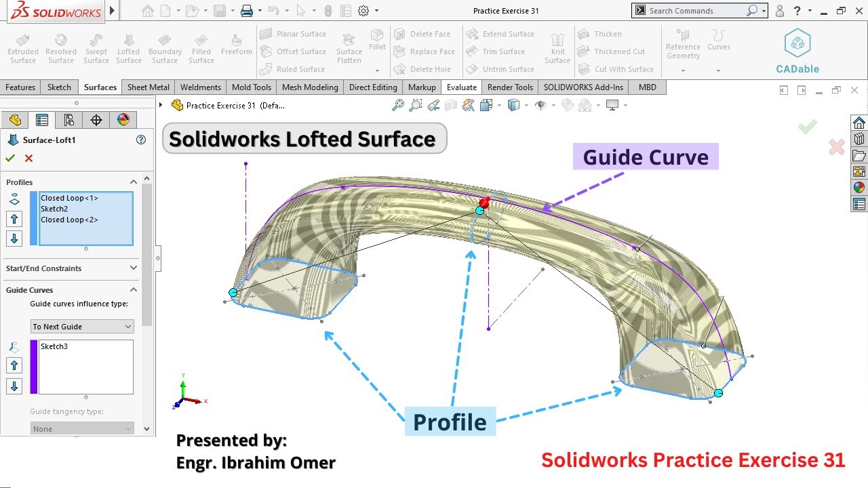Open the Guide tangency type None dropdown
Image resolution: width=868 pixels, height=488 pixels.
coord(82,429)
